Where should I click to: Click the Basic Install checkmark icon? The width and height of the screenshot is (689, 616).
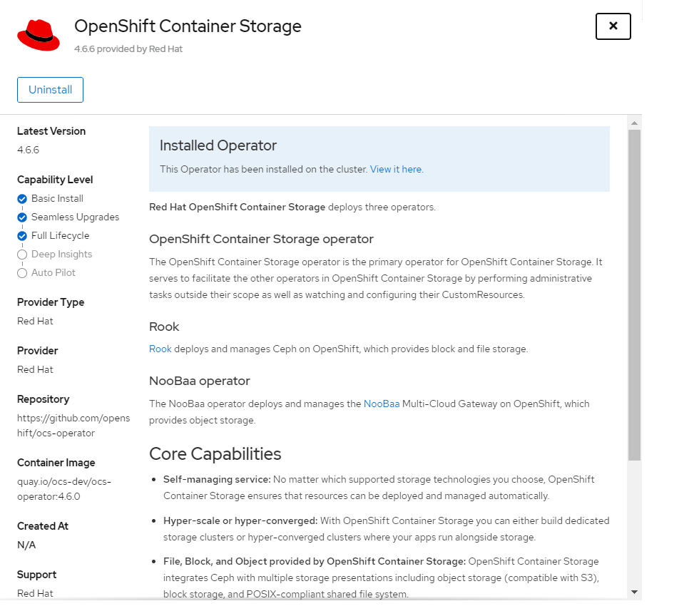[22, 199]
